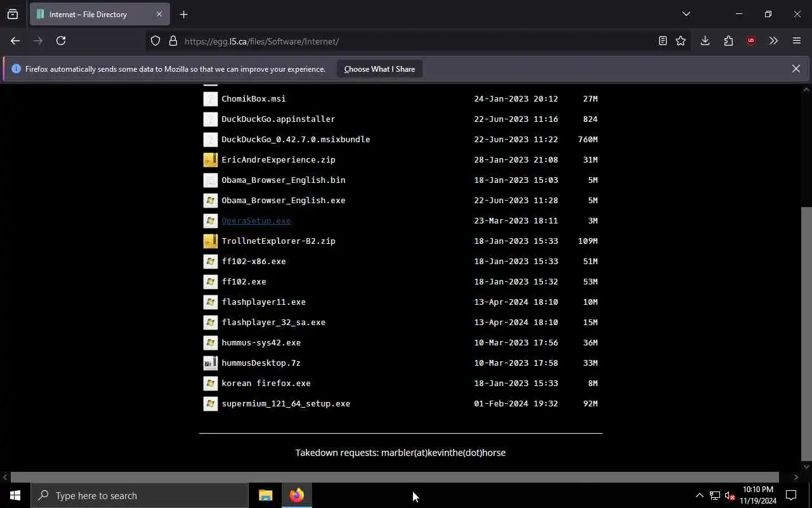Viewport: 812px width, 508px height.
Task: Show hidden system tray icons
Action: tap(699, 496)
